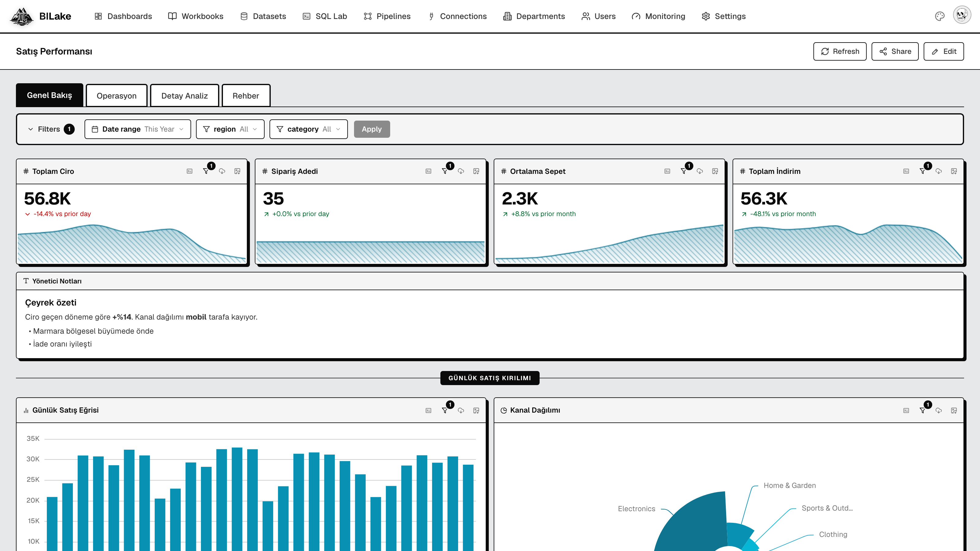Click the Clothing pie label
Screen dimensions: 980x551
click(833, 534)
